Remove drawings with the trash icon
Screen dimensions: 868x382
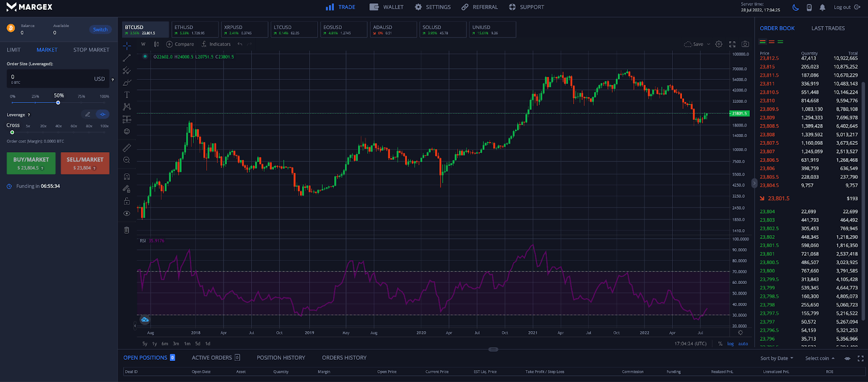[x=127, y=230]
